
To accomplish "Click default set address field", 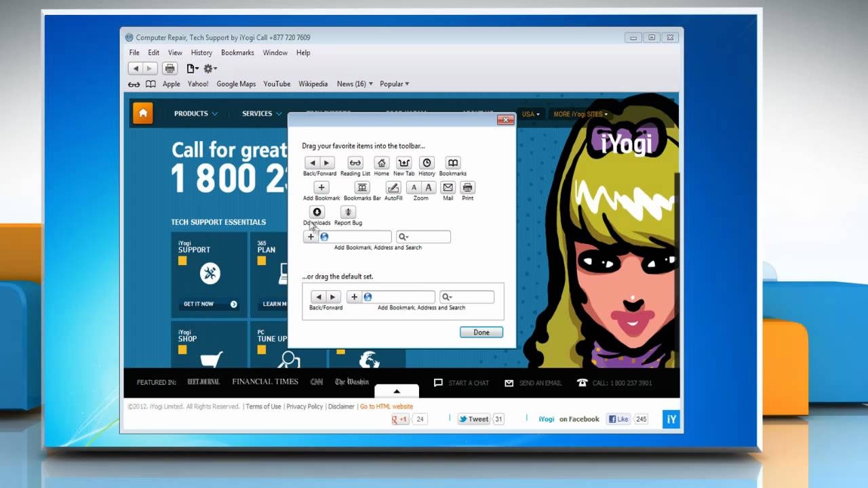I will point(398,297).
